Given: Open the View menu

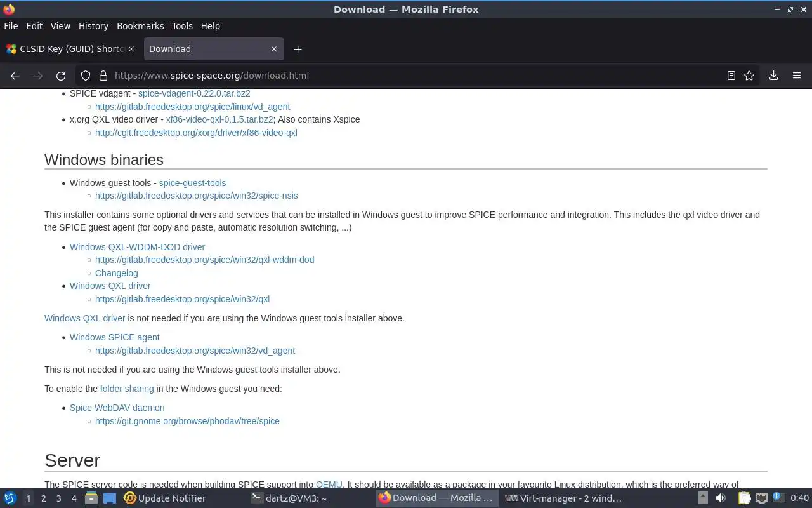Looking at the screenshot, I should tap(60, 26).
